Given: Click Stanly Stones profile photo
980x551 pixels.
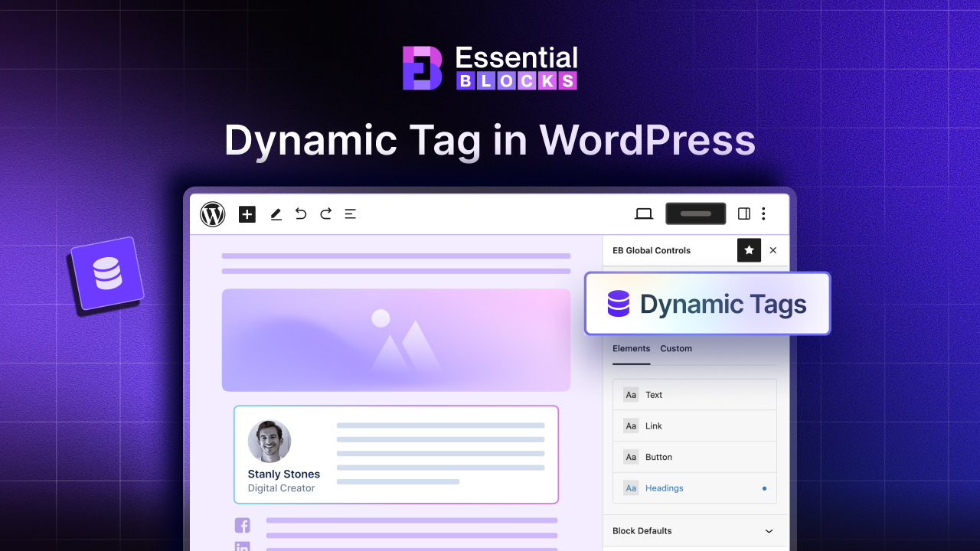Looking at the screenshot, I should click(269, 442).
